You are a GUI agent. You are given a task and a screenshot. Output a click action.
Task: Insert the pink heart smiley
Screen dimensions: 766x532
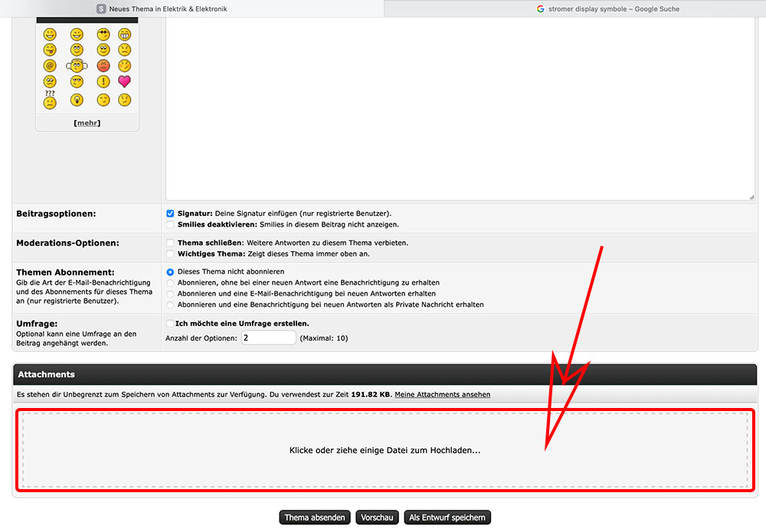[124, 82]
